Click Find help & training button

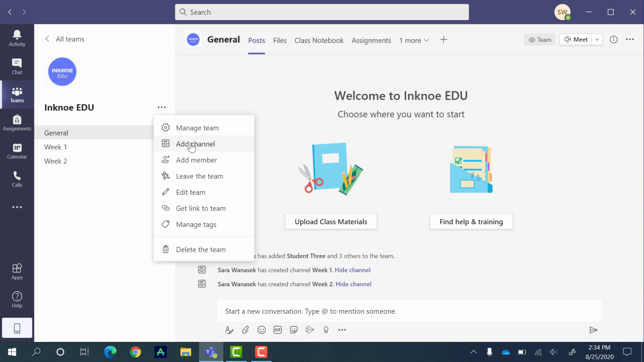coord(471,222)
